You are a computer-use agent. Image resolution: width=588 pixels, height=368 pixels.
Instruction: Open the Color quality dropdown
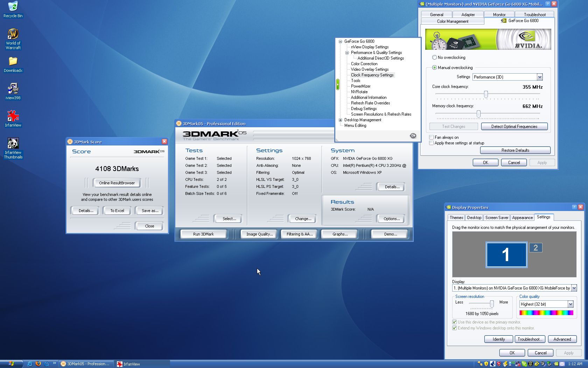tap(570, 304)
